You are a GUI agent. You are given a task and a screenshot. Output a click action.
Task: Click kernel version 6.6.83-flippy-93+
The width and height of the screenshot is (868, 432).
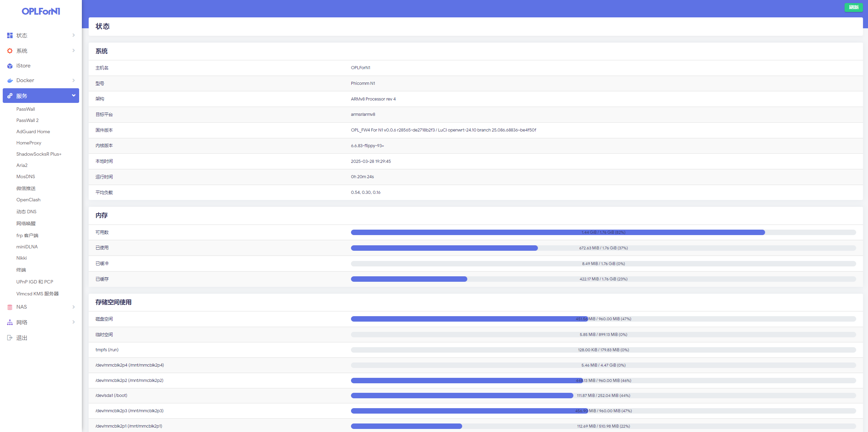click(x=367, y=146)
